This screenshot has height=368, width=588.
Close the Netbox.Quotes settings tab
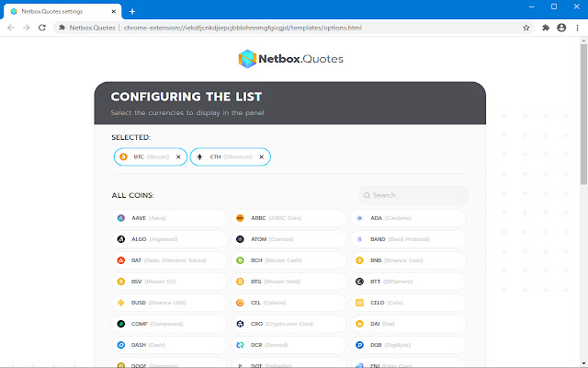pos(113,12)
